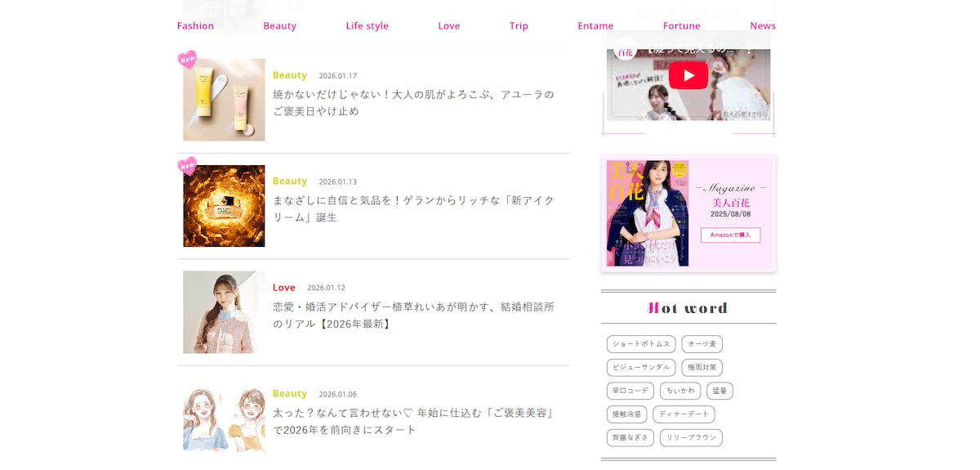Select the ショートボトムス hot word tag
The height and width of the screenshot is (470, 980).
click(641, 344)
